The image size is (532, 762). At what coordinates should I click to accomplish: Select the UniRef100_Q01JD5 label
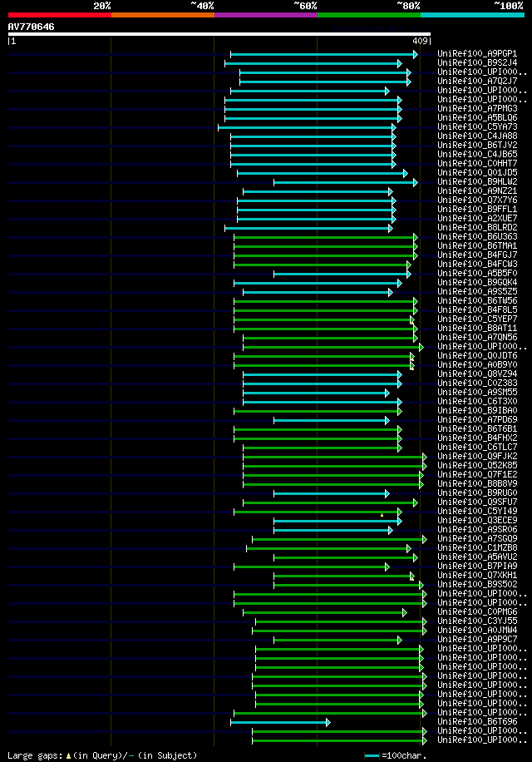[477, 173]
